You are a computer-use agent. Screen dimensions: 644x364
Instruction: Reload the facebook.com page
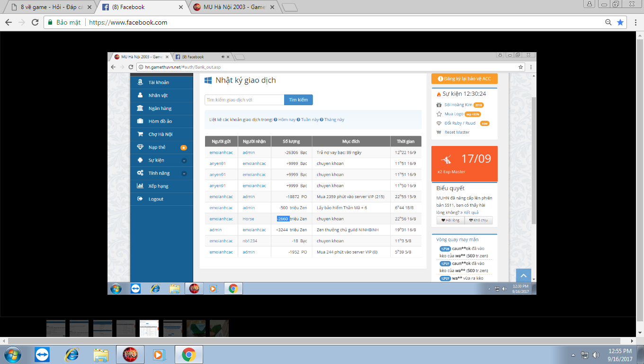[x=35, y=22]
